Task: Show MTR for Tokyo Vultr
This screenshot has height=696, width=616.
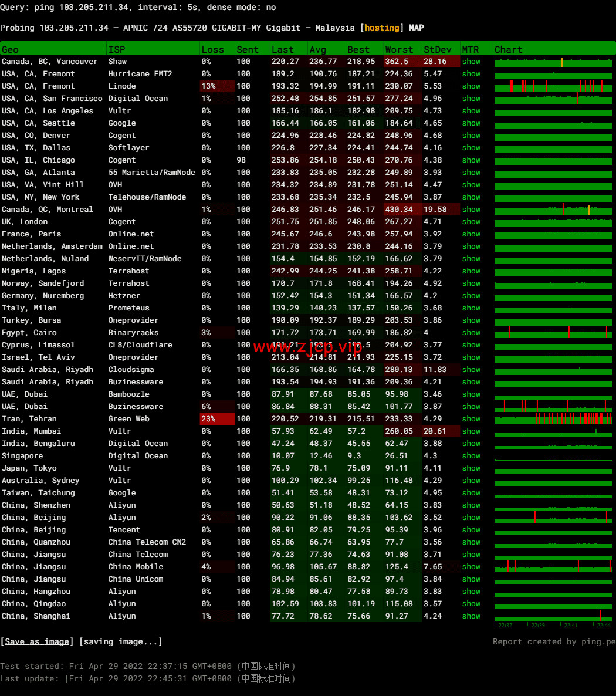Action: pyautogui.click(x=471, y=468)
